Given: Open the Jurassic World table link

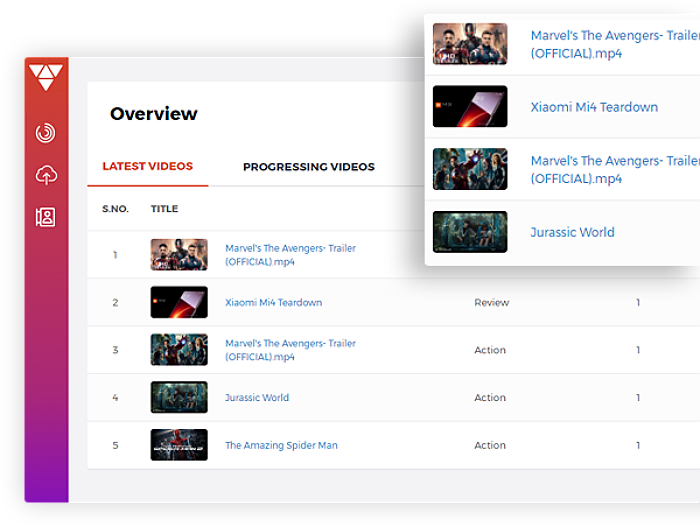Looking at the screenshot, I should coord(257,397).
